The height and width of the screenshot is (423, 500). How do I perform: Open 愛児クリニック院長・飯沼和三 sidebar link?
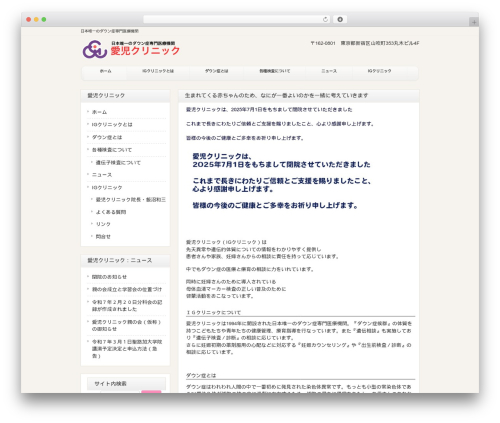click(x=131, y=200)
